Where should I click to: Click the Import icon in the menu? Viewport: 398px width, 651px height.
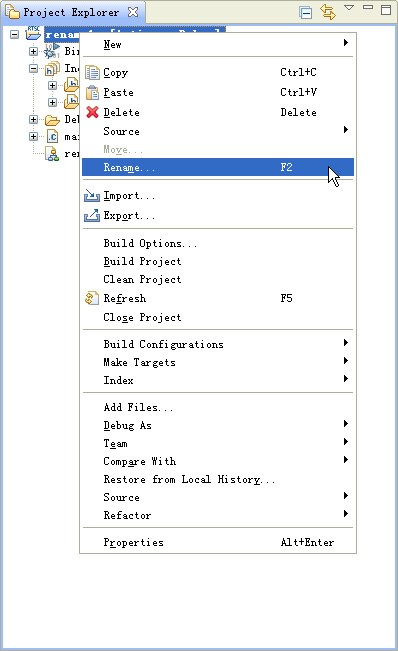point(92,196)
